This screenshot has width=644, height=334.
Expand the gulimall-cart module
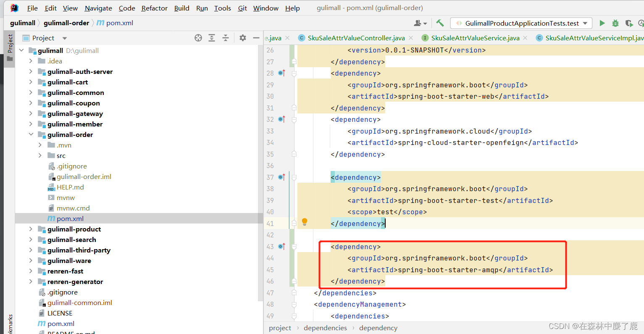pyautogui.click(x=31, y=82)
